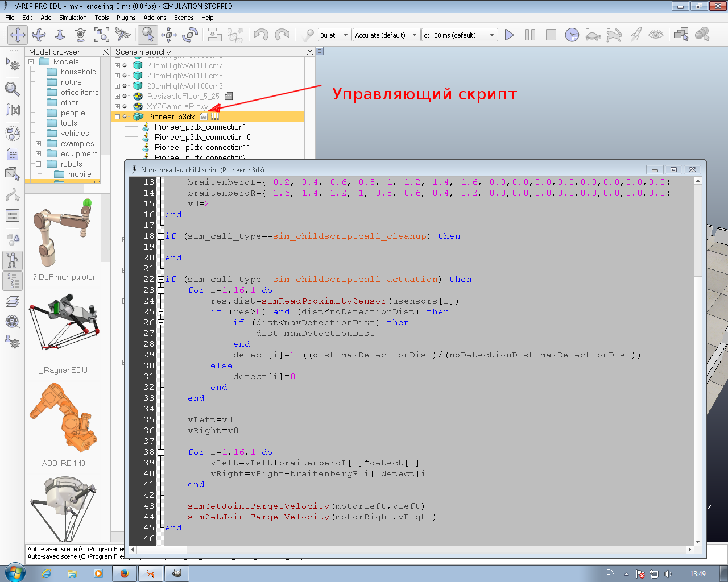
Task: Toggle threaded rendering rocket icon
Action: (635, 35)
